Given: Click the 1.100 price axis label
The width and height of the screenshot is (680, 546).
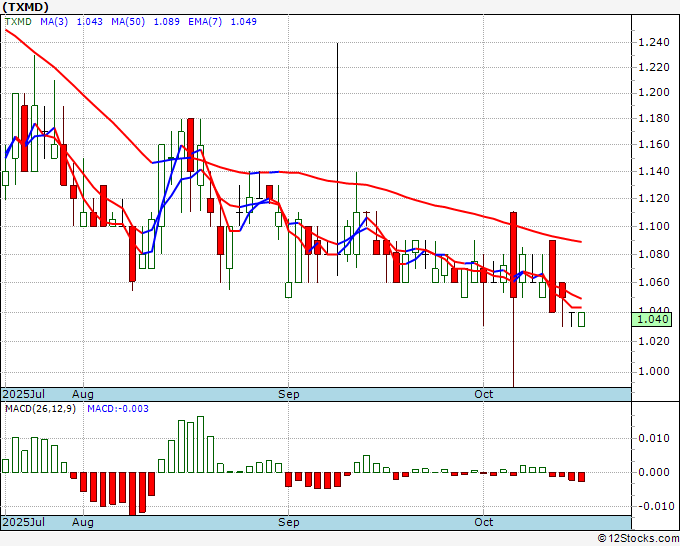Looking at the screenshot, I should pyautogui.click(x=654, y=226).
